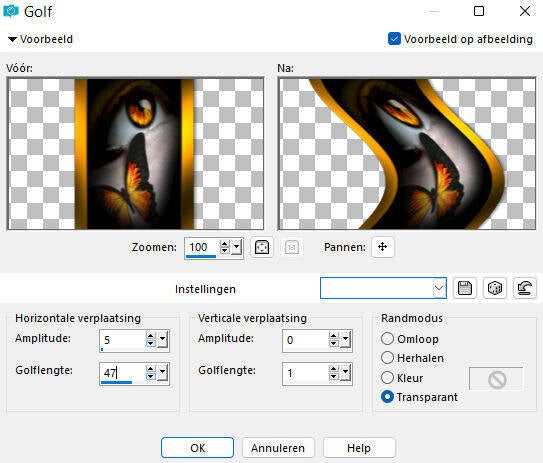The width and height of the screenshot is (543, 463).
Task: Increase horizontal Amplitude with up arrow
Action: coord(150,336)
